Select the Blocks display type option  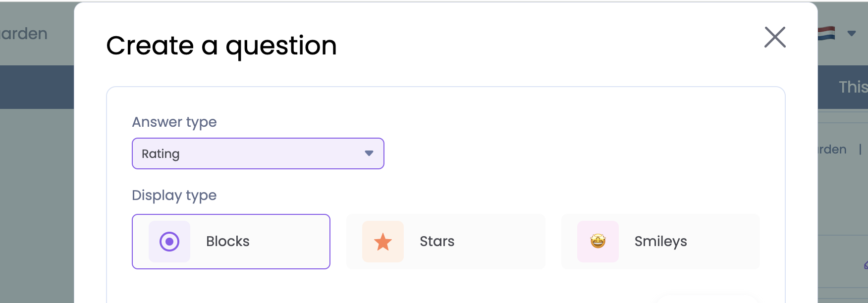(x=231, y=242)
